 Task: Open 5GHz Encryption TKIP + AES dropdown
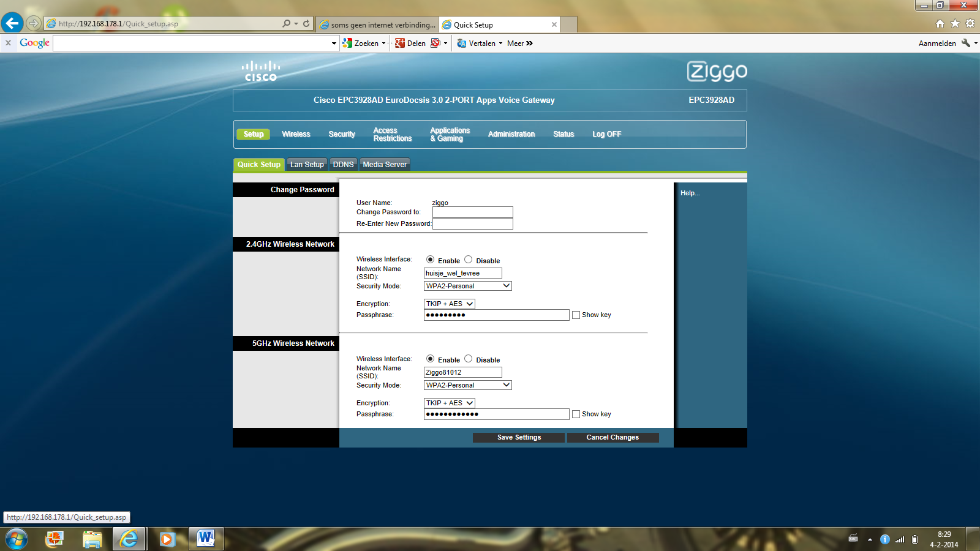(450, 403)
